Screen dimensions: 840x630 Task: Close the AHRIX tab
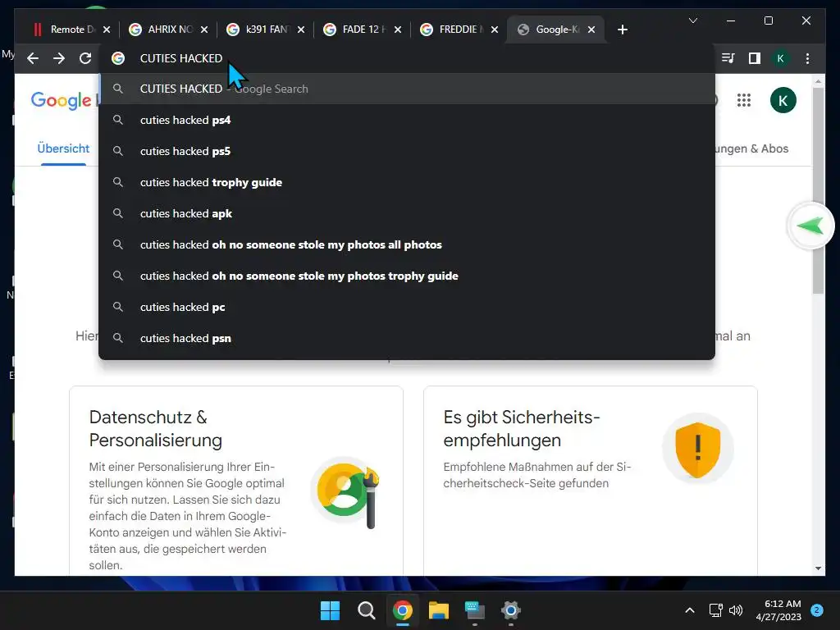coord(204,30)
